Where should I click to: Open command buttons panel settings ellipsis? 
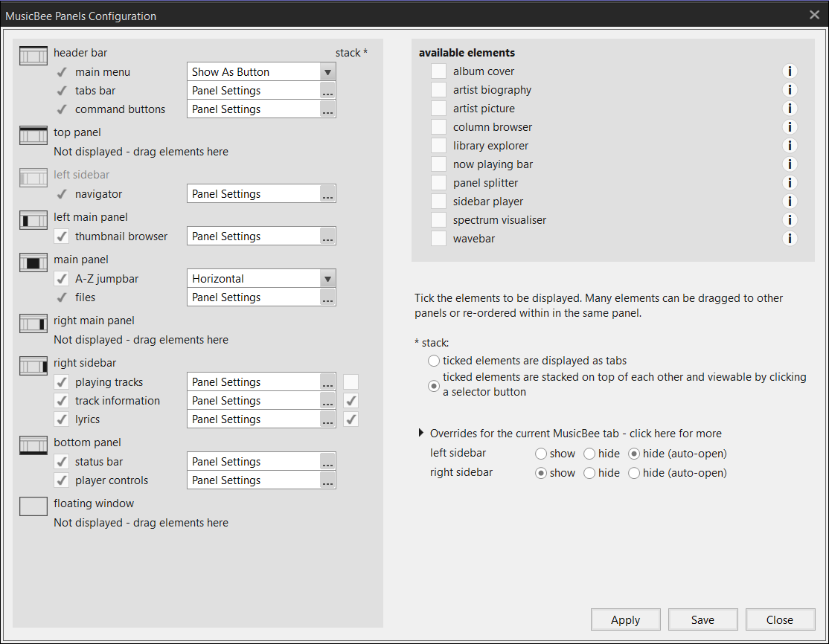[x=327, y=109]
